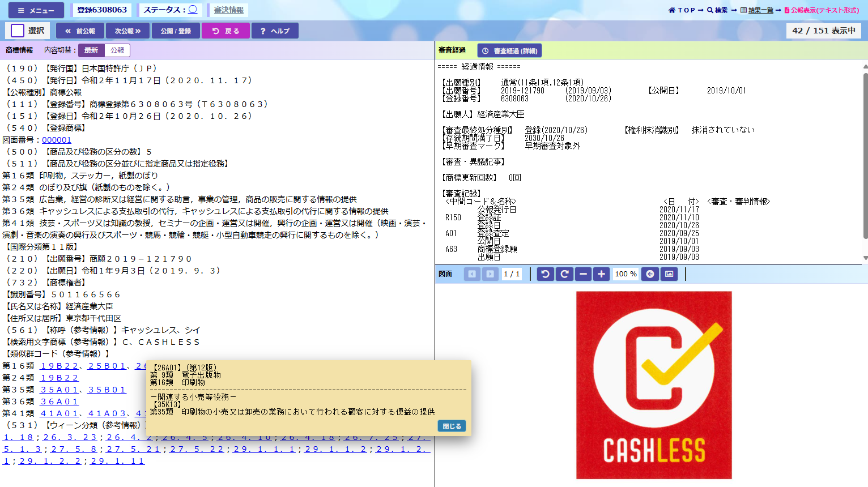The image size is (868, 487).
Task: Click the 戻る back button
Action: pos(225,31)
